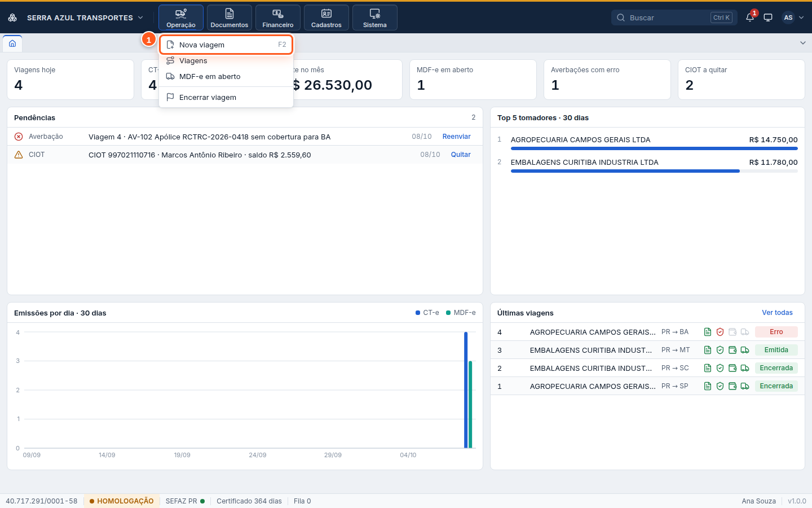Open notifications bell icon

tap(750, 17)
